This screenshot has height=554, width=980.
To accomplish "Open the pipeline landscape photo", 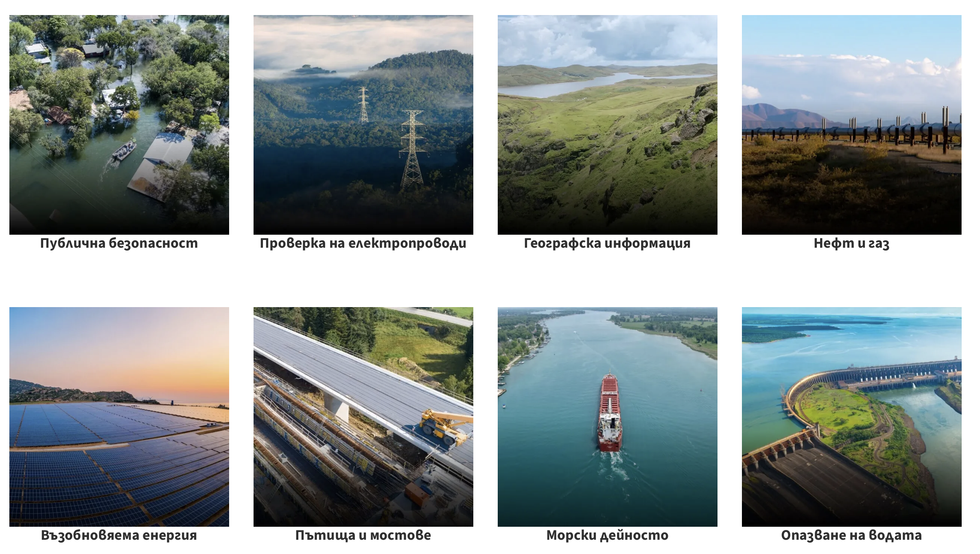I will coord(851,124).
